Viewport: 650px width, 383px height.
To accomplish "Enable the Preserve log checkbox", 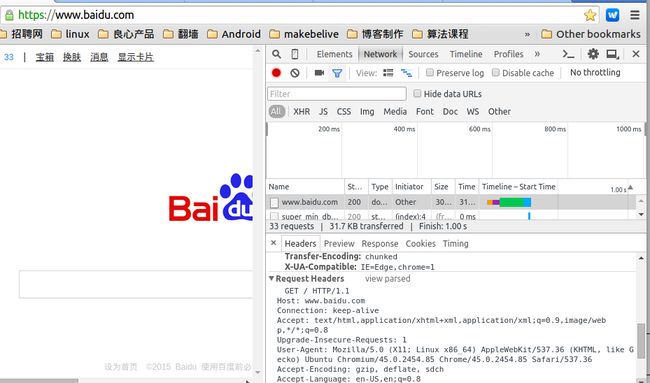I will [x=430, y=73].
